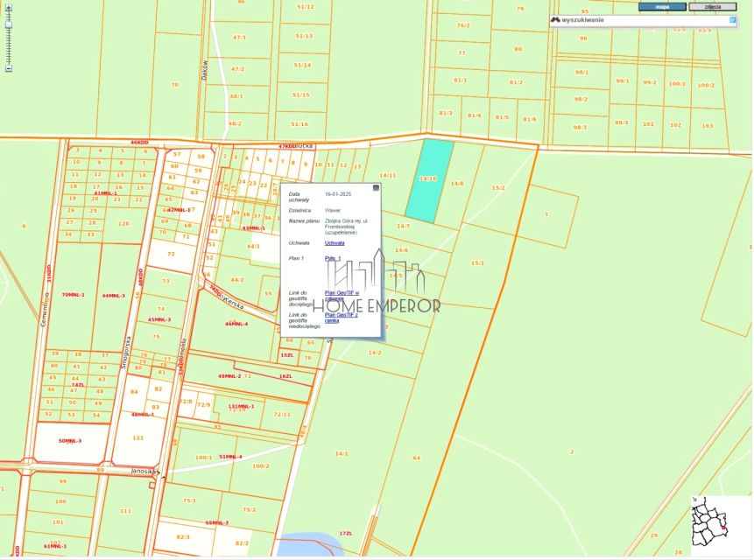Expand the wyszukiwanie search panel arrow
This screenshot has height=560, width=754.
[x=732, y=19]
